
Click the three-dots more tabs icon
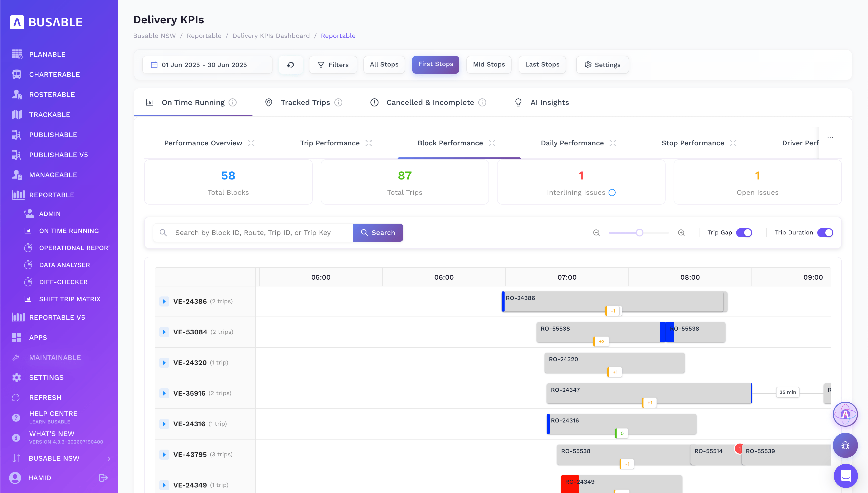coord(830,138)
